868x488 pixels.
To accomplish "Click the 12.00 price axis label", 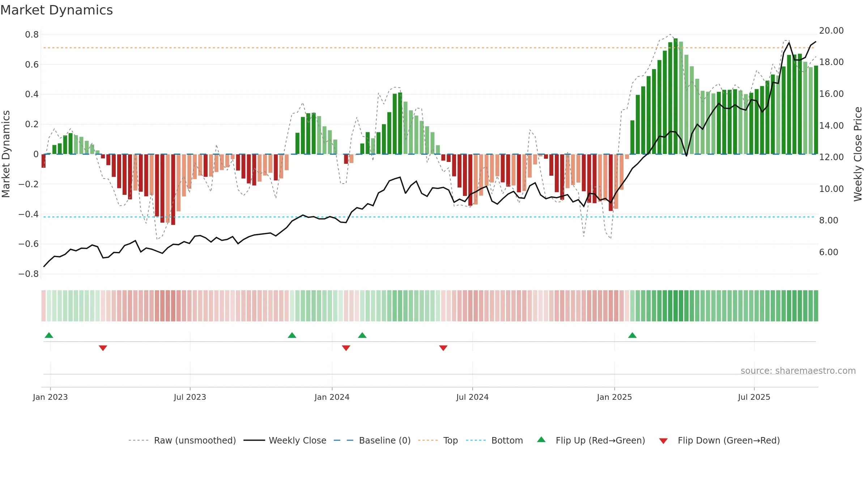I will [x=831, y=157].
